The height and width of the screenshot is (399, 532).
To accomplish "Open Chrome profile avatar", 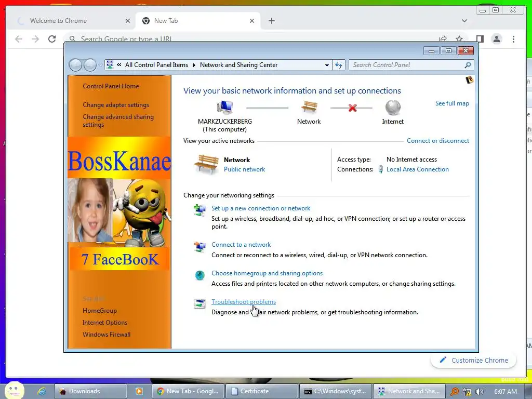I will 496,39.
